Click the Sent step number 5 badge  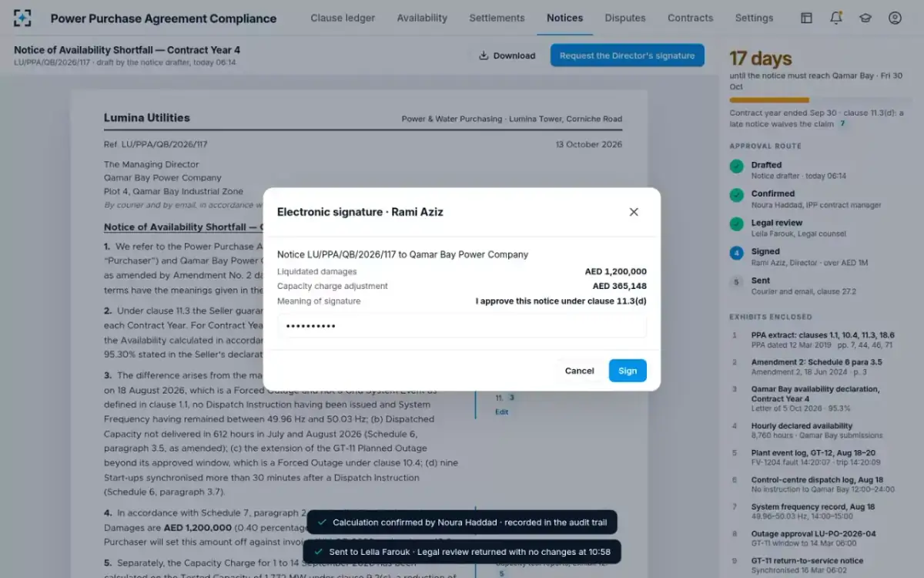click(x=737, y=281)
